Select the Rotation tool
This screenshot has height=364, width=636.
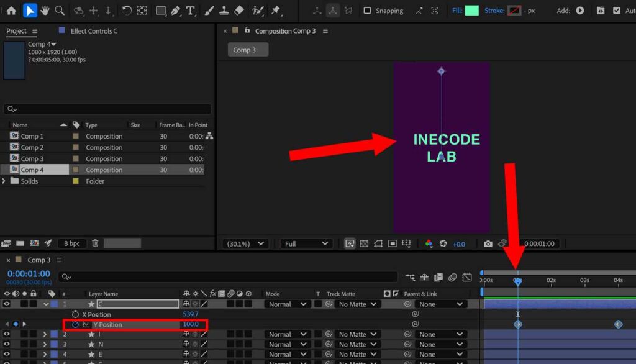tap(127, 11)
